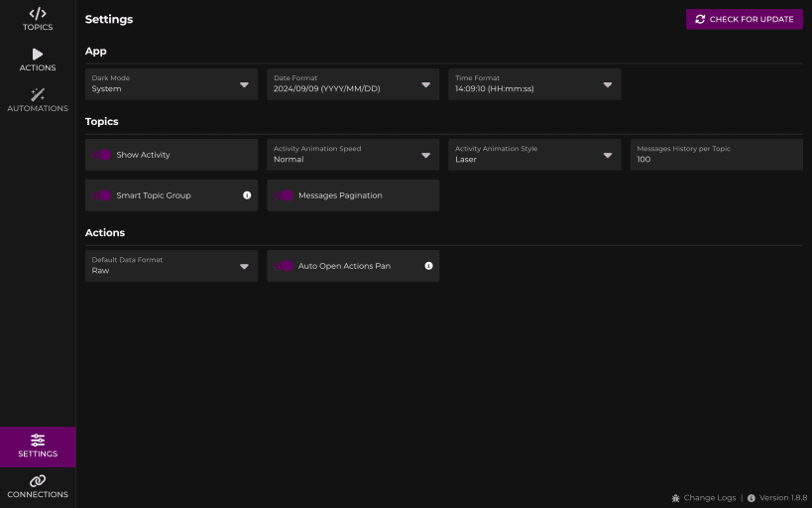Toggle the Show Activity switch
Viewport: 812px width, 508px height.
click(x=101, y=155)
